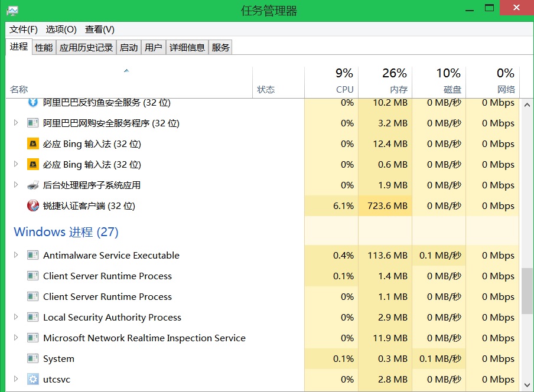The width and height of the screenshot is (534, 392).
Task: Sort by the 内存 column header
Action: [385, 83]
